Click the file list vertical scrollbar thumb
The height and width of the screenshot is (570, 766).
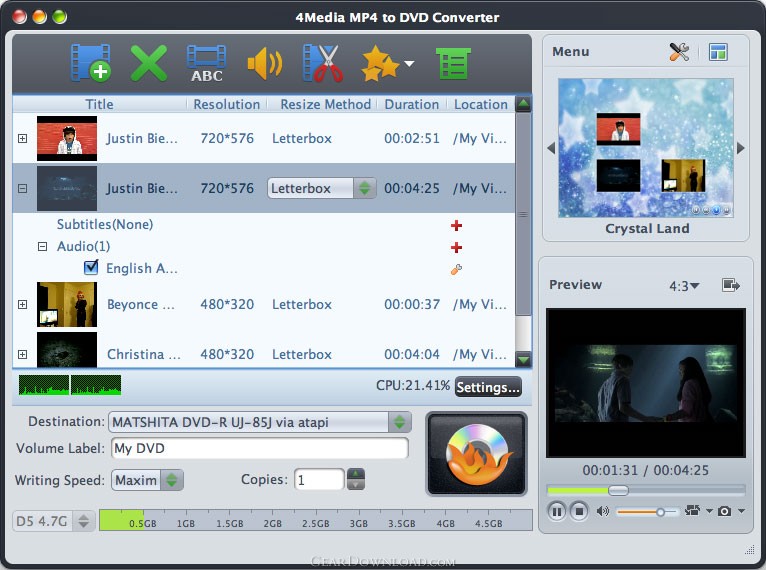point(523,214)
